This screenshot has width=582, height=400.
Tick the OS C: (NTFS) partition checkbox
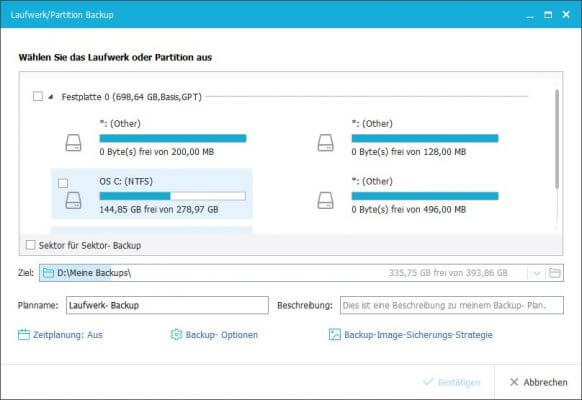[63, 183]
